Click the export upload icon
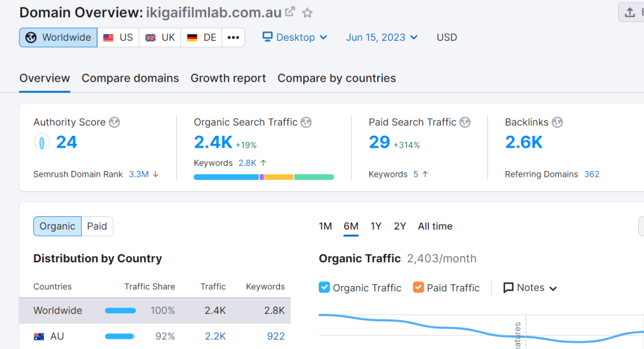644x349 pixels. tap(630, 12)
